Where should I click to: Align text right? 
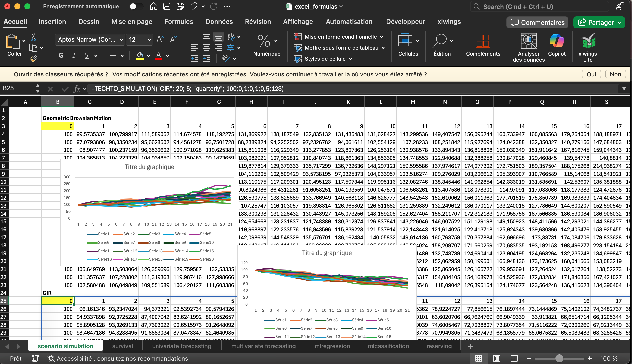pos(218,47)
